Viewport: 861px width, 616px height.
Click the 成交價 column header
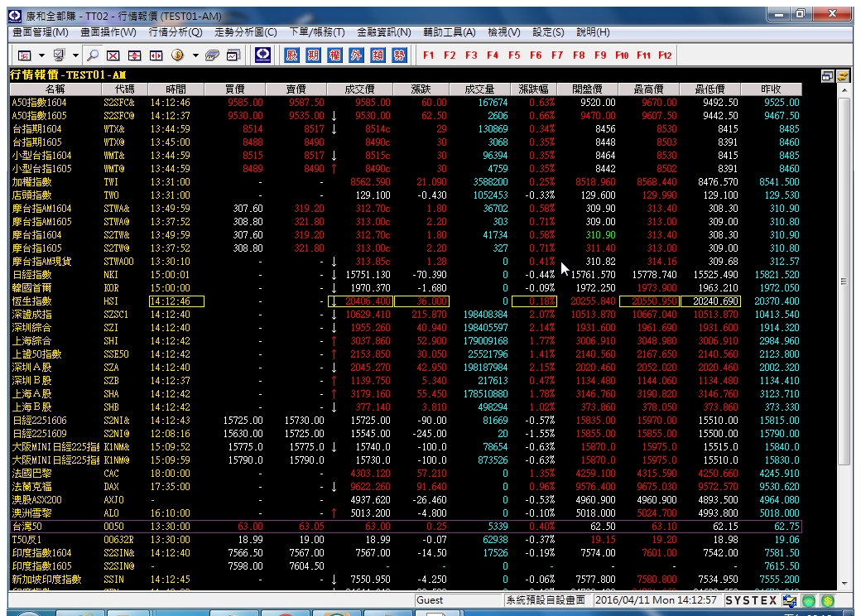coord(359,89)
